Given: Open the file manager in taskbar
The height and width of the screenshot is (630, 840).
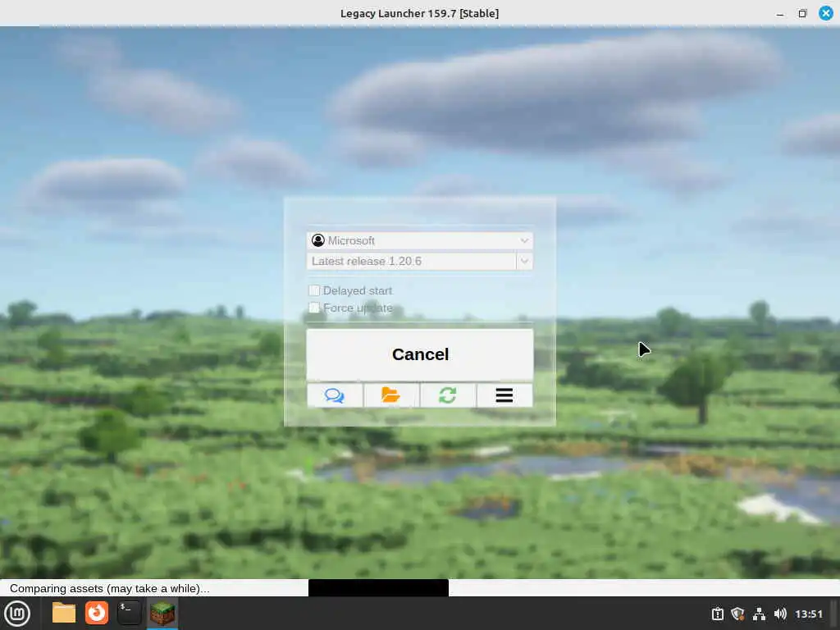Looking at the screenshot, I should (x=64, y=613).
